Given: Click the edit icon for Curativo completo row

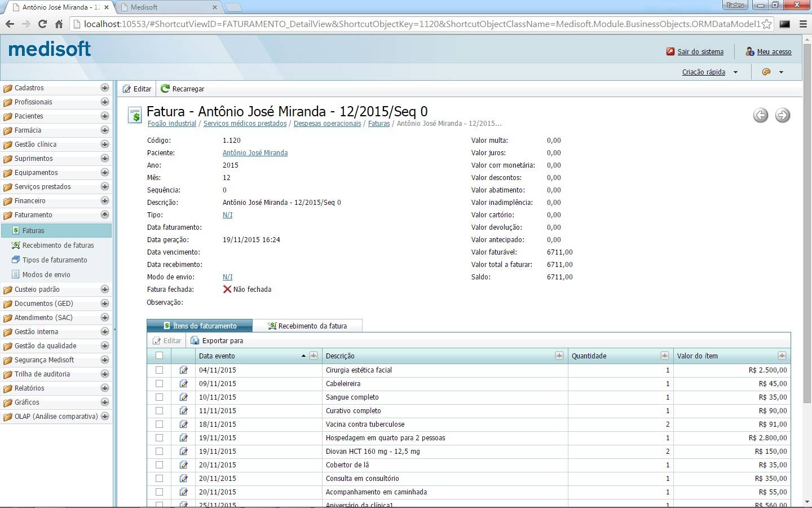Looking at the screenshot, I should (x=183, y=411).
